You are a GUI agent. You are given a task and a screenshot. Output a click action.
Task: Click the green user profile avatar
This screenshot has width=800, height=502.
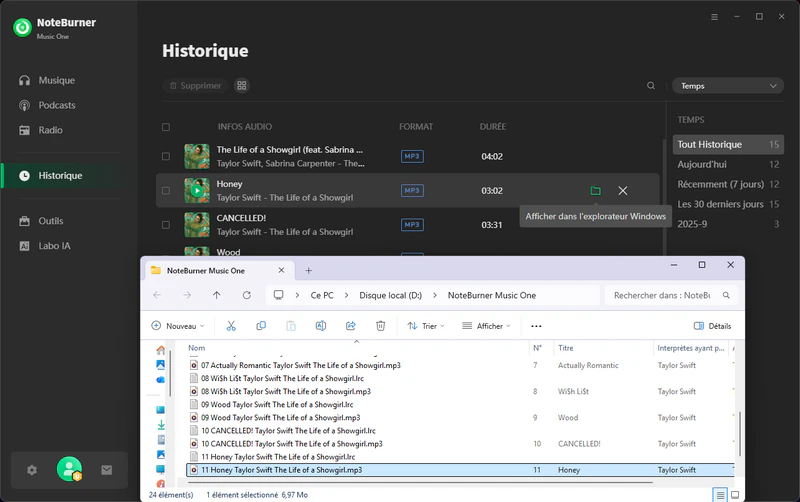tap(69, 469)
